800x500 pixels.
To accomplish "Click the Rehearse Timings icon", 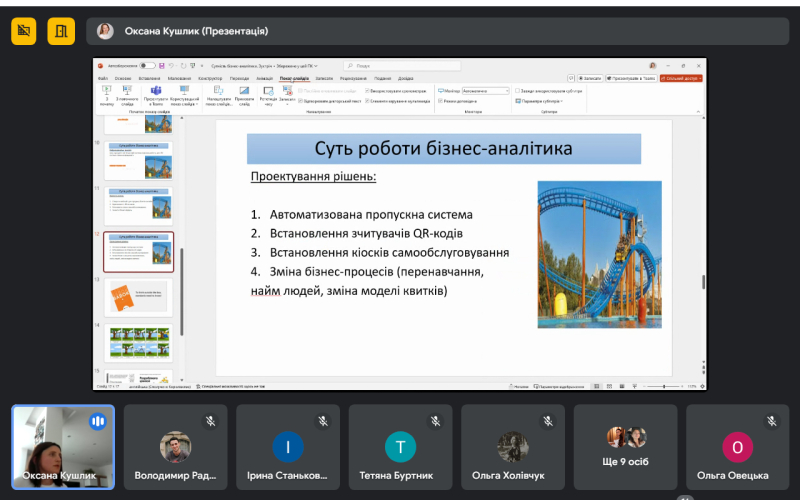I will click(268, 96).
